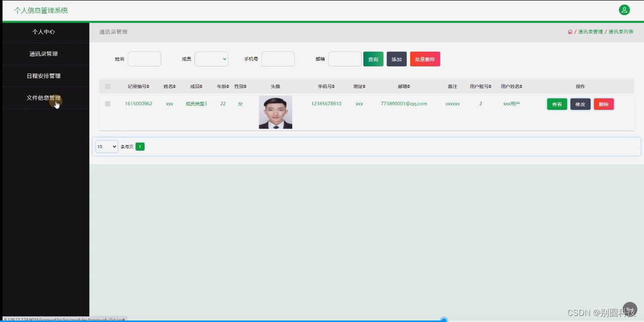Screen dimensions: 644x322
Task: Sort the 姓名 column using its arrows
Action: 173,86
